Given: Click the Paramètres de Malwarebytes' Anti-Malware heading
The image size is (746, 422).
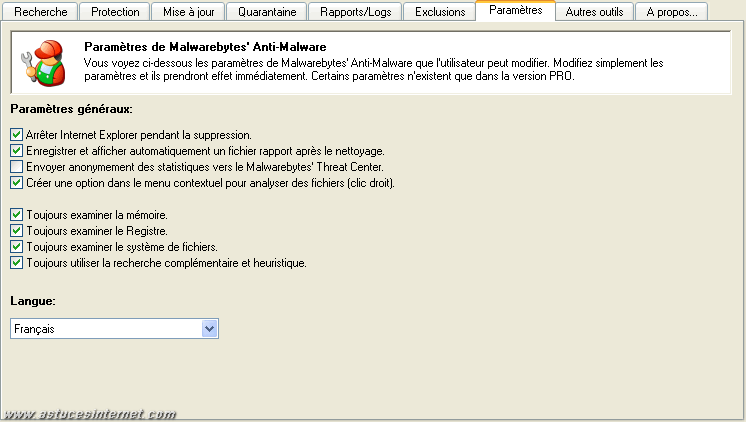Looking at the screenshot, I should 205,47.
